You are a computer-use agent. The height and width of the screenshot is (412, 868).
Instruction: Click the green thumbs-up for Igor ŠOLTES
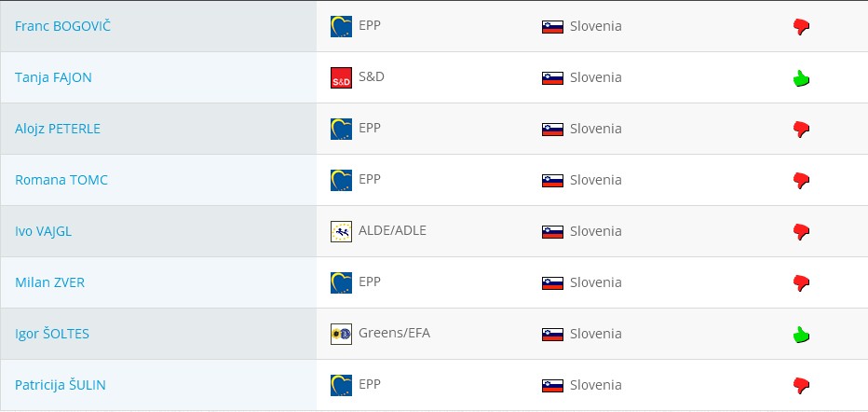[800, 335]
